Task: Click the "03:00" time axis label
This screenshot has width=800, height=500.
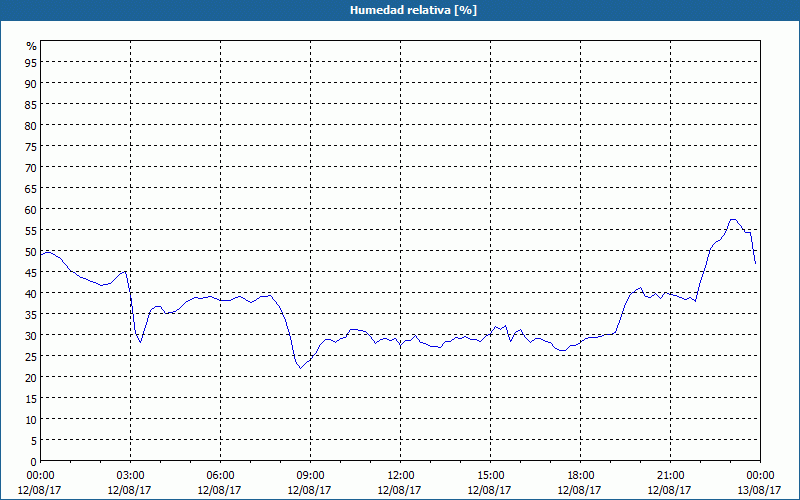Action: pos(131,476)
